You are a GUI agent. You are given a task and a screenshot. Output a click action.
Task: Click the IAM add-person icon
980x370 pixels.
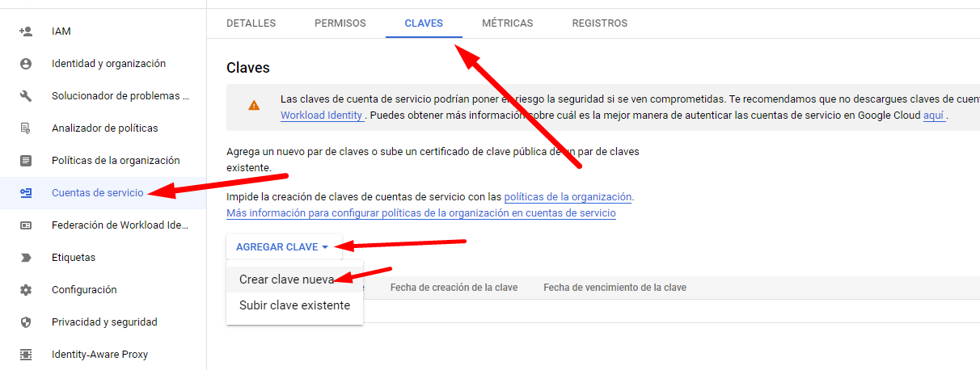pos(26,32)
